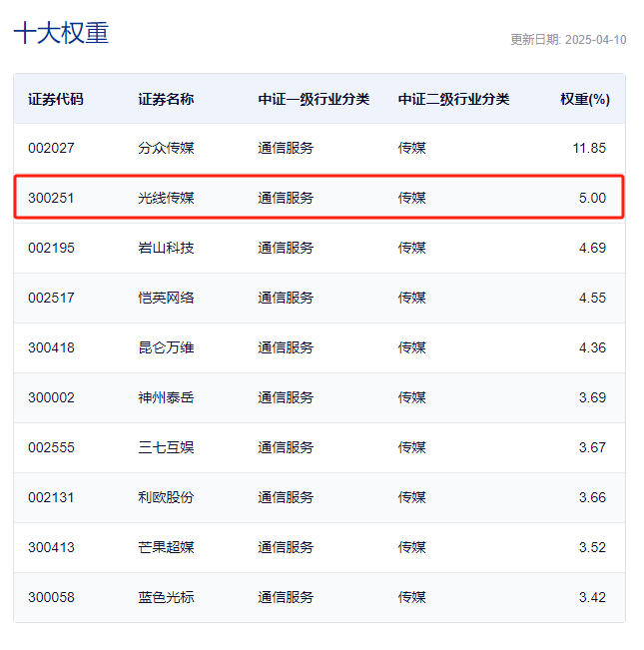
Task: Click weight value 5.00
Action: pos(592,198)
